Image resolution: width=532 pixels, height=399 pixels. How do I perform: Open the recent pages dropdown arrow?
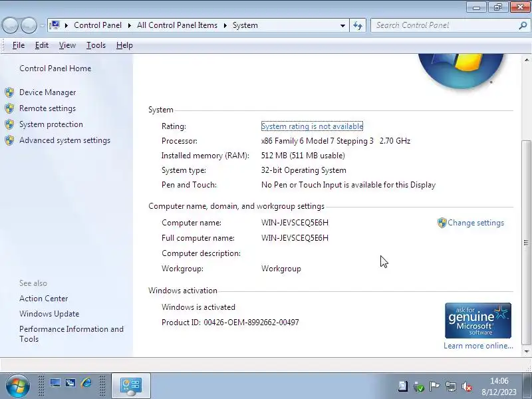coord(42,25)
